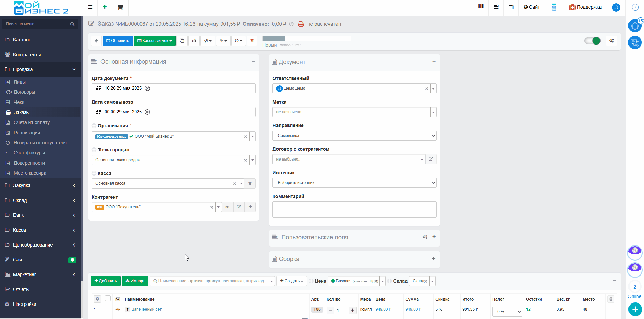The height and width of the screenshot is (319, 644).
Task: Open the barcode scanner icon
Action: (x=481, y=7)
